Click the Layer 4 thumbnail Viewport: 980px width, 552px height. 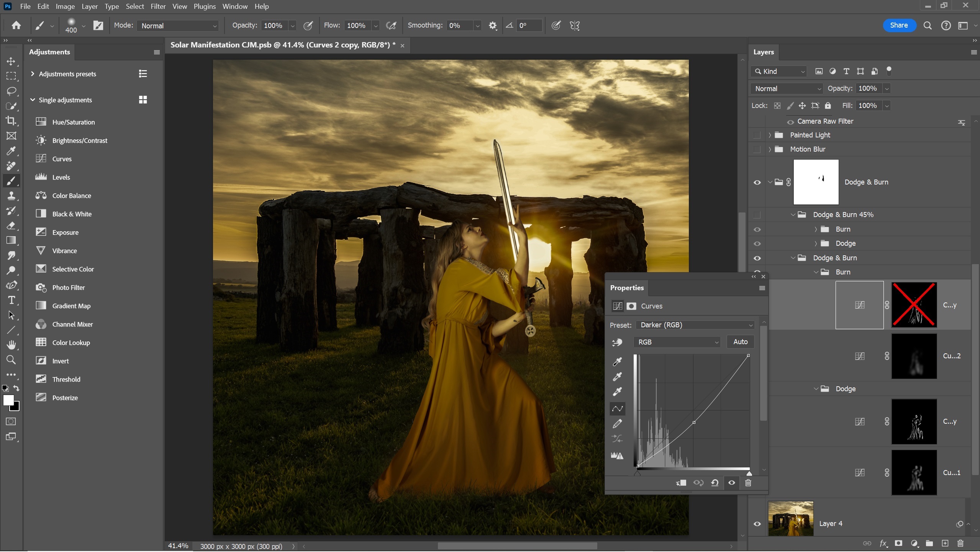tap(791, 518)
